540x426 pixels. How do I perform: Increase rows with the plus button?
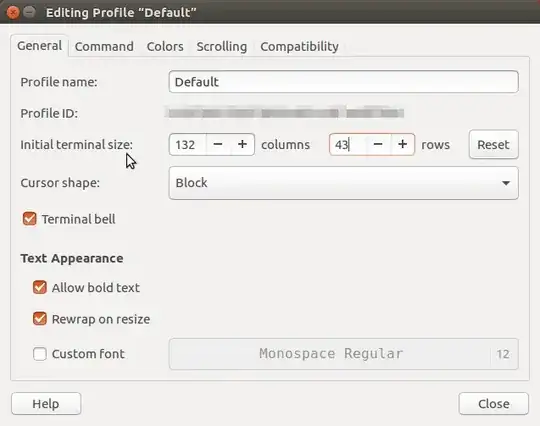point(403,145)
